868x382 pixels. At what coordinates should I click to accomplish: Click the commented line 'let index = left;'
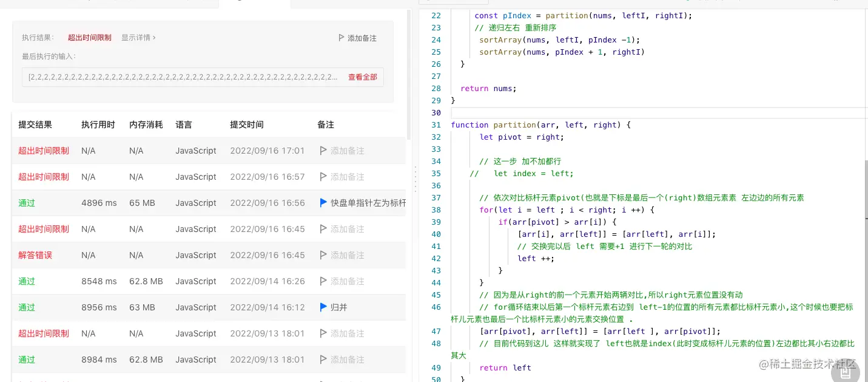pos(522,173)
